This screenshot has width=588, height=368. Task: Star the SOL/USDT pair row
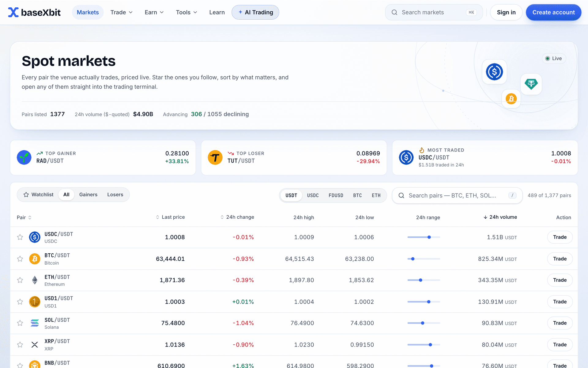click(x=20, y=323)
